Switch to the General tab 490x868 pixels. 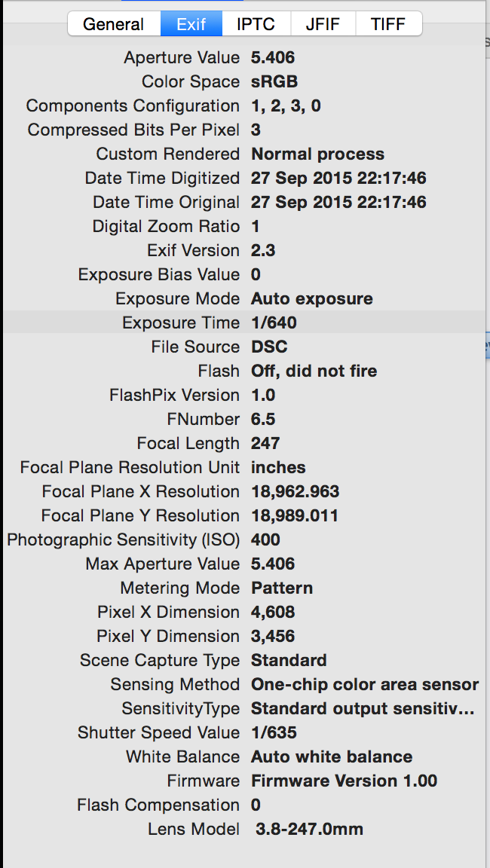pyautogui.click(x=113, y=23)
